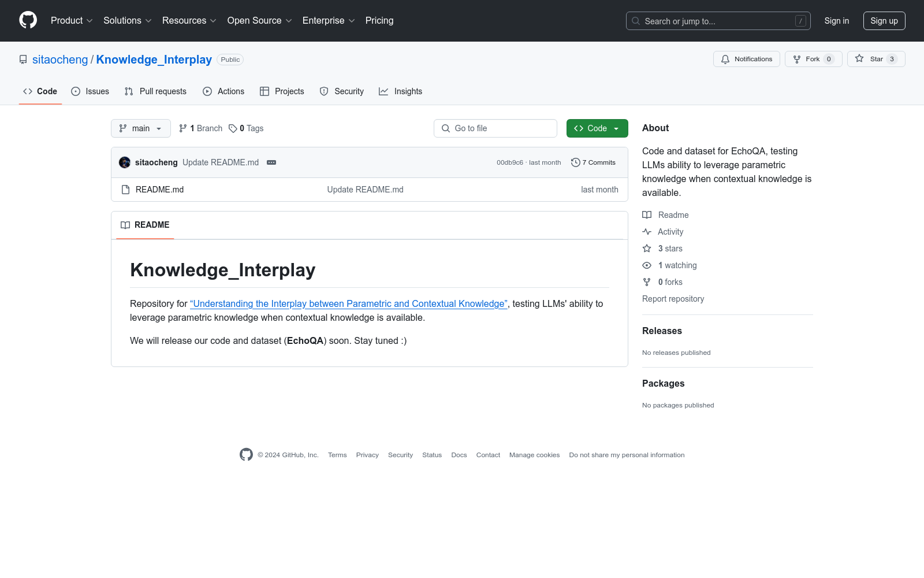Switch to the Issues tab
This screenshot has width=924, height=578.
click(90, 91)
